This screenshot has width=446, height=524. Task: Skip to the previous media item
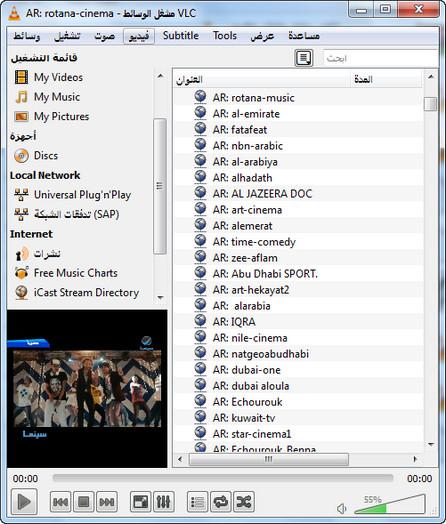click(x=60, y=502)
